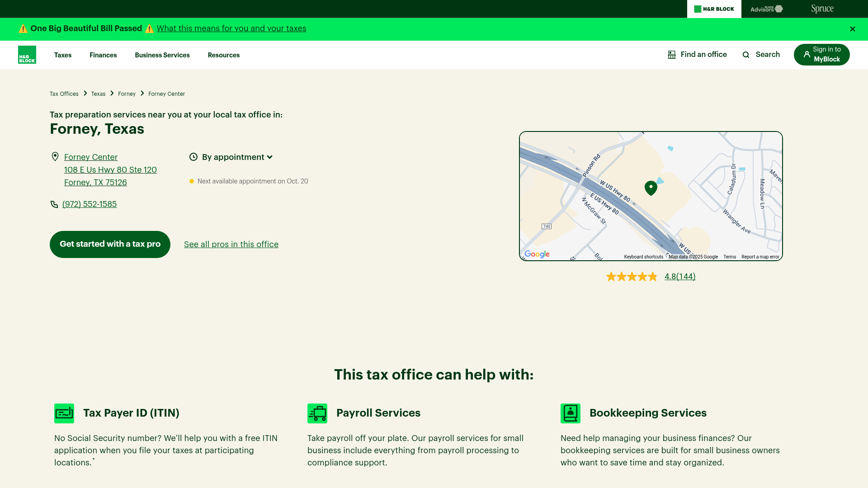Open the Finances navigation menu

click(103, 55)
